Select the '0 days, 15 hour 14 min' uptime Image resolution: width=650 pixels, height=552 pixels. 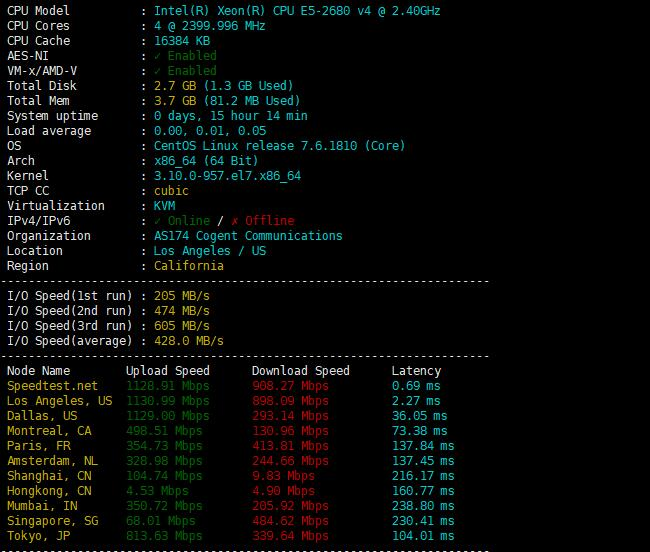coord(230,116)
